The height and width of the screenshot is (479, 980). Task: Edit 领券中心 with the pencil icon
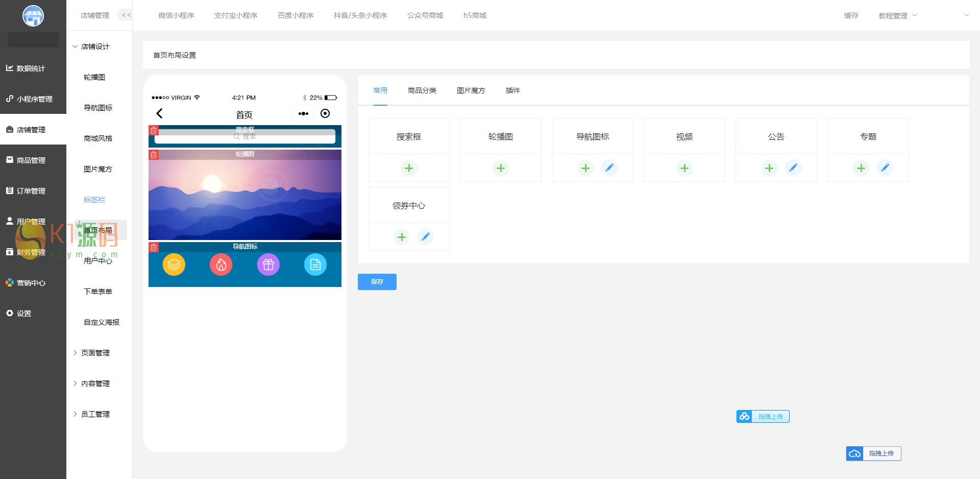pos(426,236)
